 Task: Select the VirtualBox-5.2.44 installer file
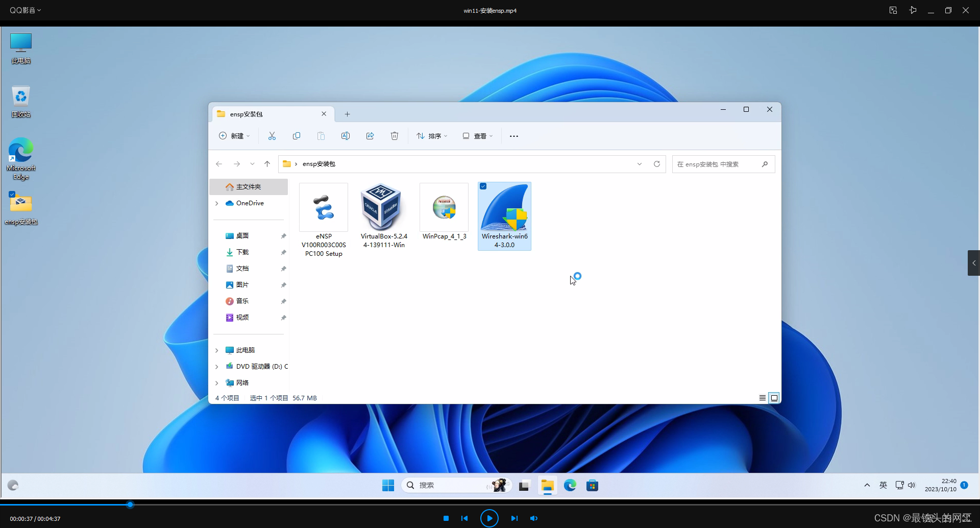click(384, 217)
